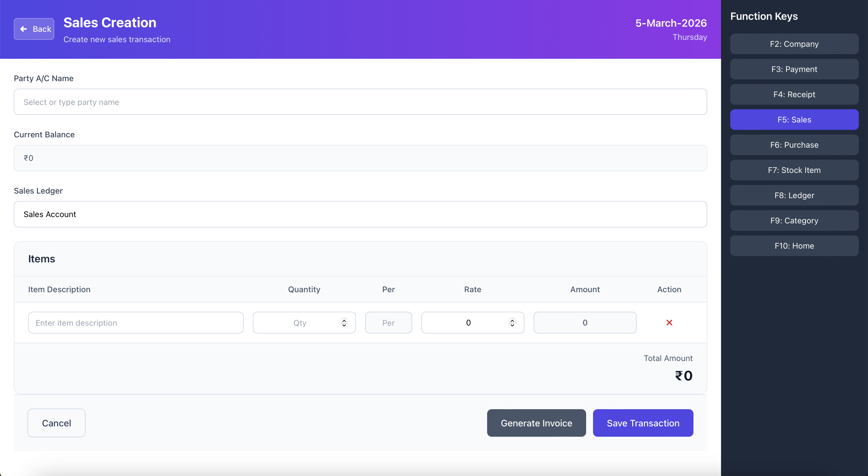868x476 pixels.
Task: Return via F10: Home
Action: pos(794,246)
